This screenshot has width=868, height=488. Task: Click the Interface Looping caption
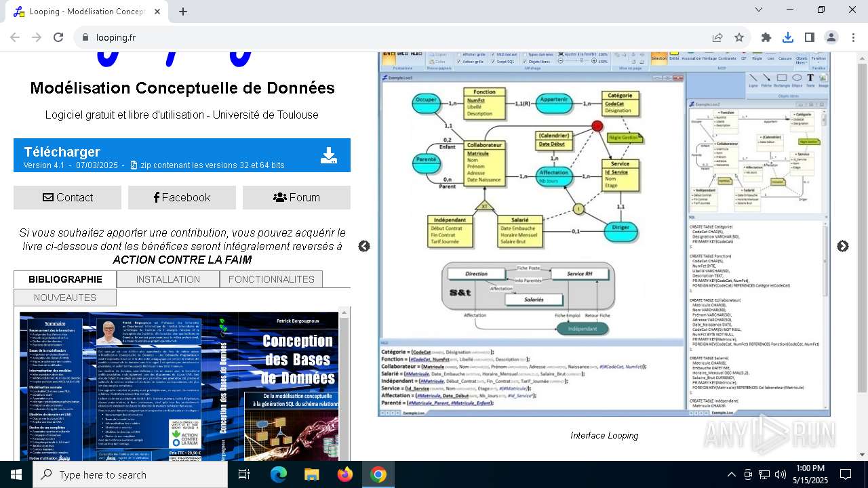pos(604,435)
